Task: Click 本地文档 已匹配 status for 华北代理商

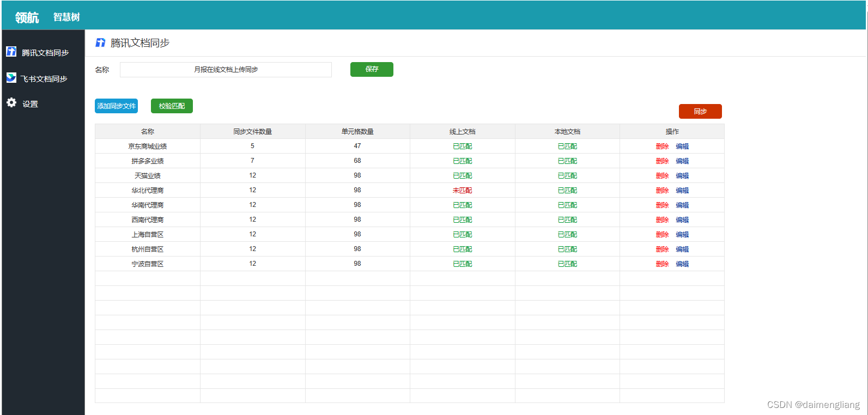Action: point(567,191)
